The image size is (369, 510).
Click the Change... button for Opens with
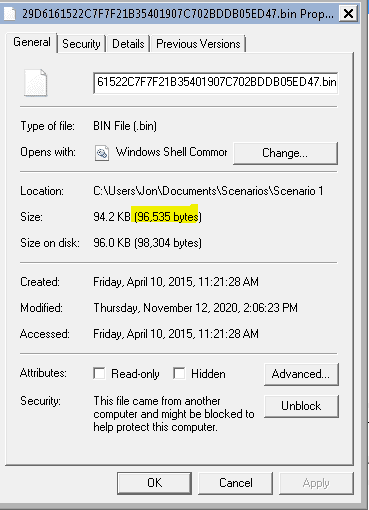coord(285,153)
